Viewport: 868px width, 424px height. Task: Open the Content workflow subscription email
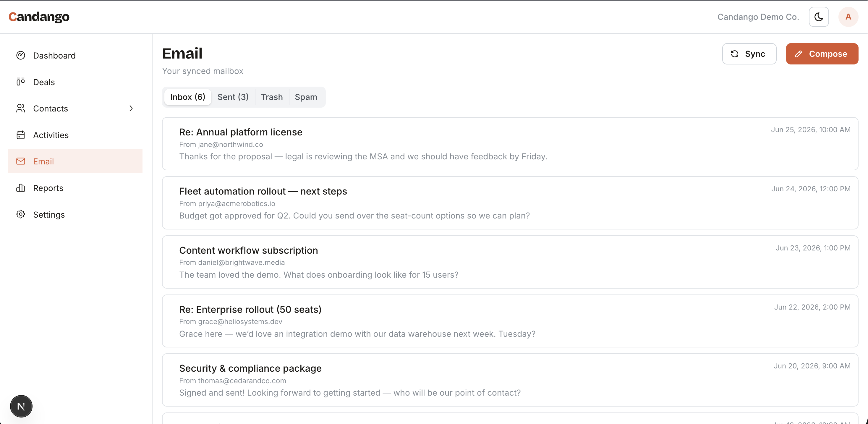point(510,262)
